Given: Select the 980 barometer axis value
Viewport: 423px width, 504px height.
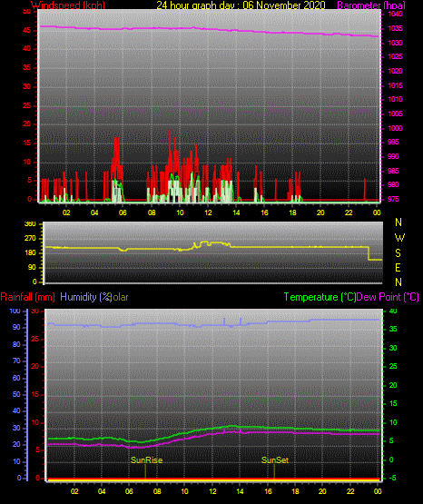Looking at the screenshot, I should (393, 185).
